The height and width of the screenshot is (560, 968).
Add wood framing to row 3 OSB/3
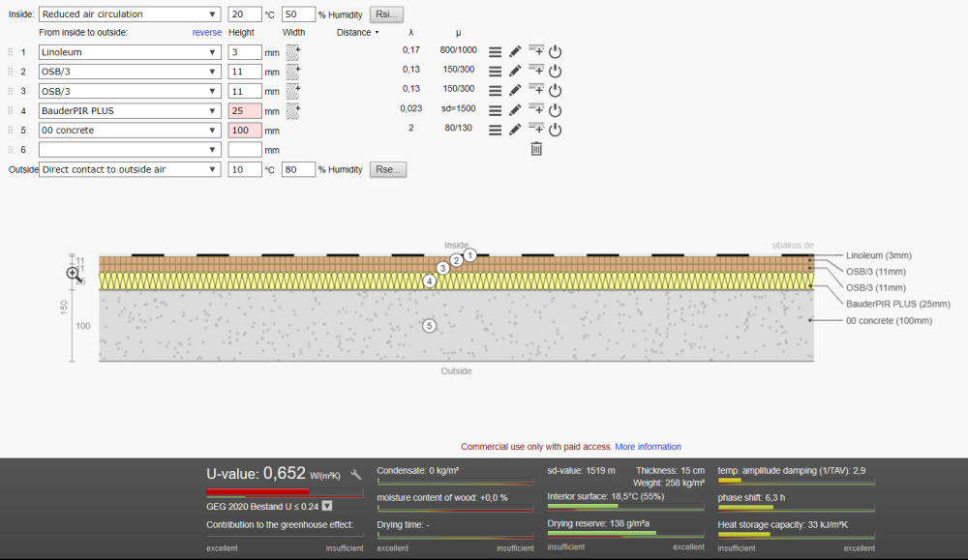tap(292, 91)
